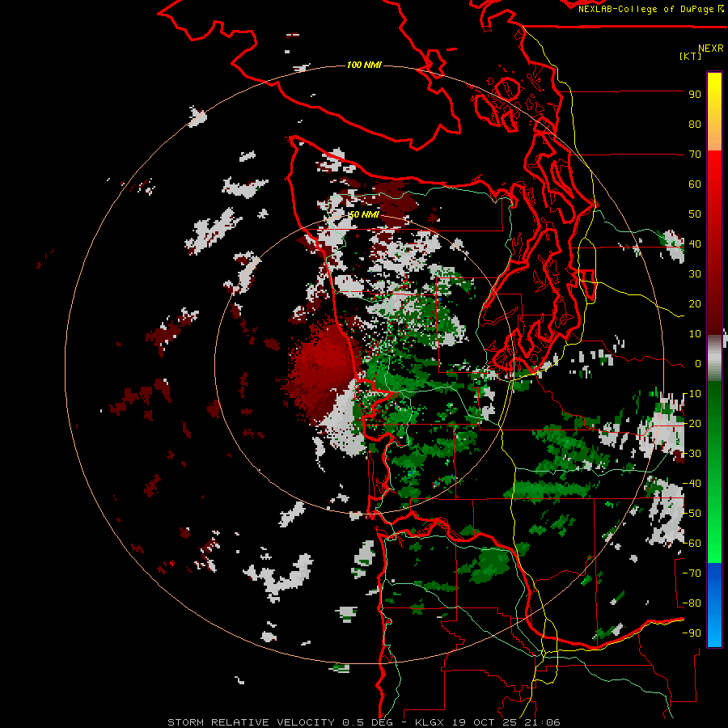Click the 0 value on the velocity scale
Image resolution: width=728 pixels, height=728 pixels.
698,363
